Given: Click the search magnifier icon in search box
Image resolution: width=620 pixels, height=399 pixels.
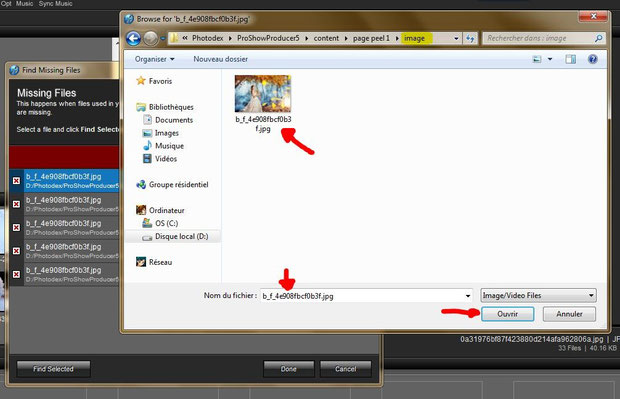Looking at the screenshot, I should click(x=599, y=38).
